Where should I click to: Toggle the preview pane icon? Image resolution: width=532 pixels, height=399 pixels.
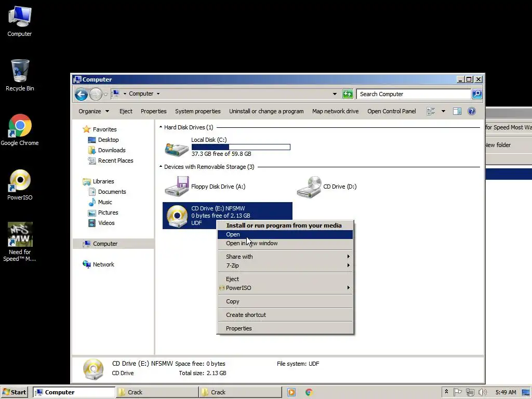pyautogui.click(x=457, y=111)
